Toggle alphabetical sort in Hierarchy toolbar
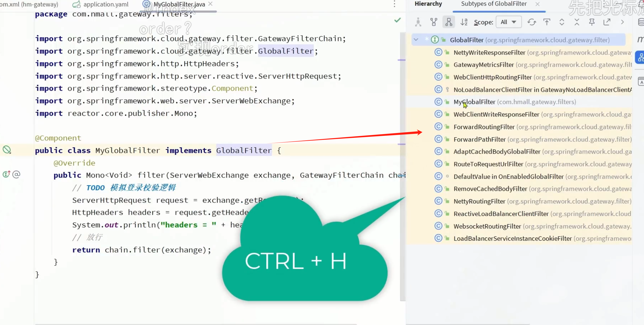This screenshot has width=644, height=325. pyautogui.click(x=464, y=22)
